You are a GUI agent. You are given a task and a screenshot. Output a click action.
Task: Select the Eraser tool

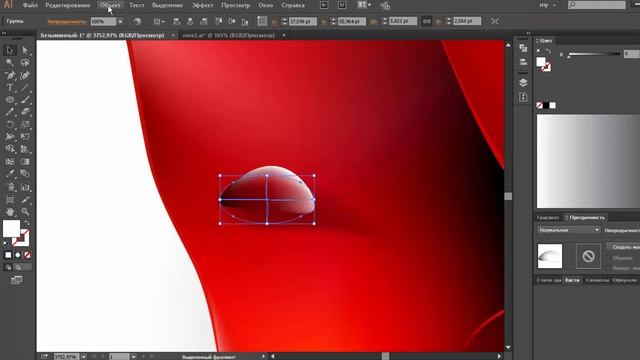tap(25, 112)
